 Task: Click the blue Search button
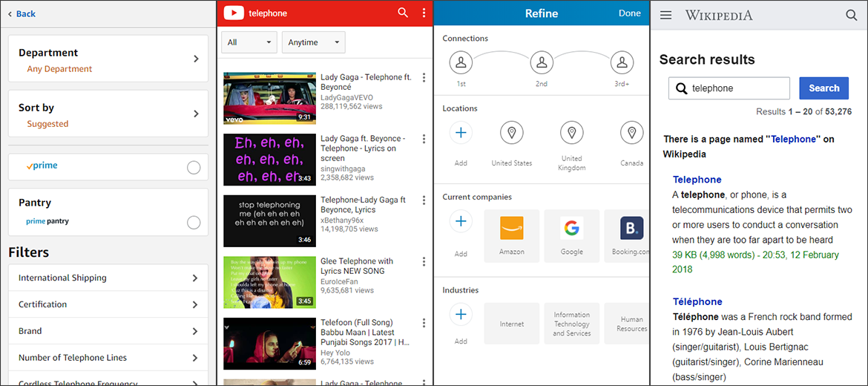tap(823, 88)
